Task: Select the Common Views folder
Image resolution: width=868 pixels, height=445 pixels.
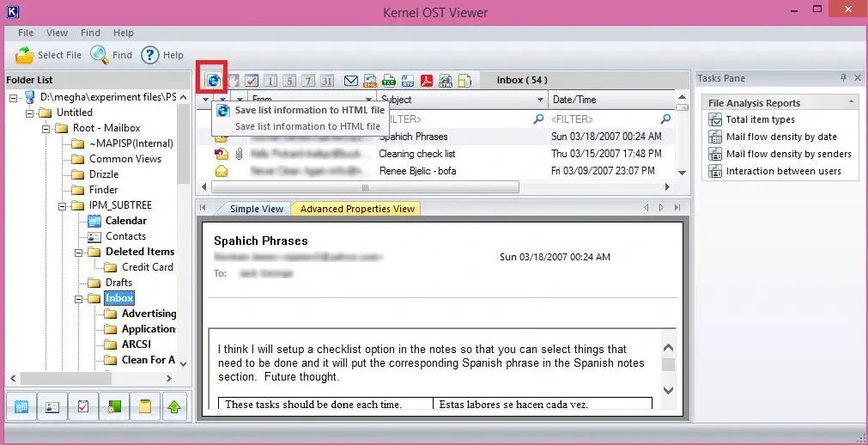Action: point(125,159)
